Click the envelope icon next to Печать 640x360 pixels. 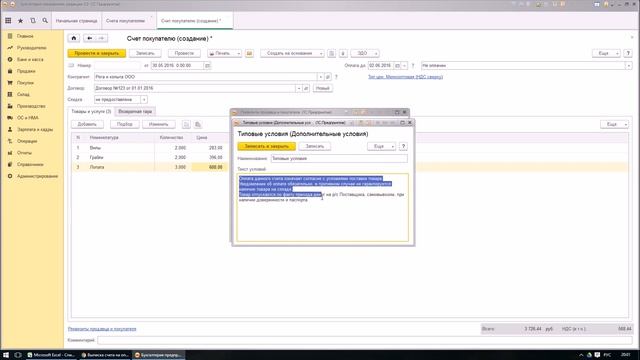[x=249, y=53]
